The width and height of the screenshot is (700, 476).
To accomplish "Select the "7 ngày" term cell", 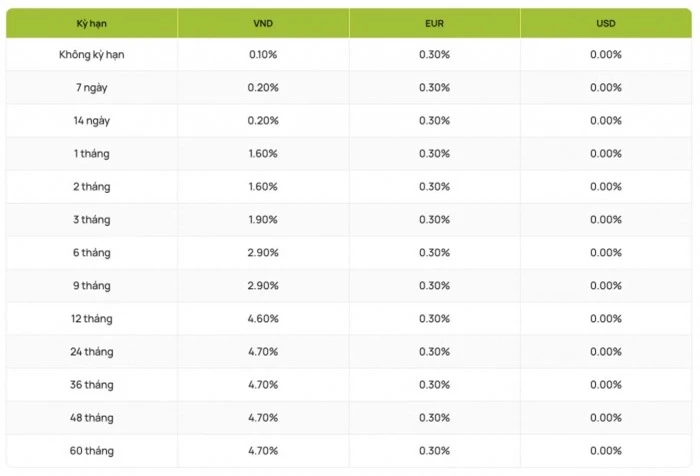I will coord(92,87).
